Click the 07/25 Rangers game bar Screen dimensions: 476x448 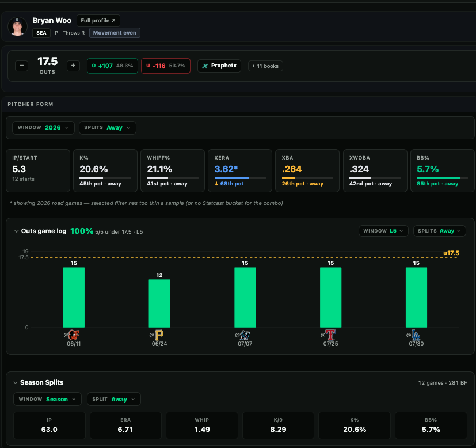click(330, 297)
